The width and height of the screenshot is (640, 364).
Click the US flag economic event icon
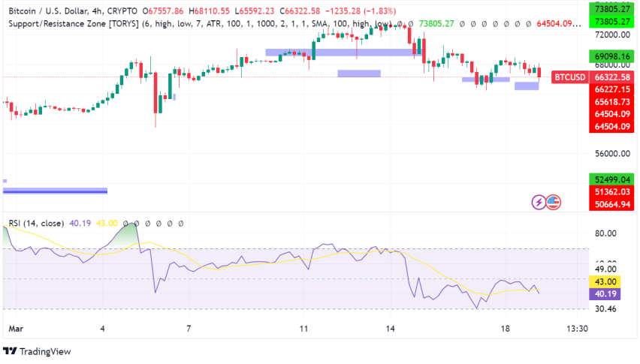point(553,202)
